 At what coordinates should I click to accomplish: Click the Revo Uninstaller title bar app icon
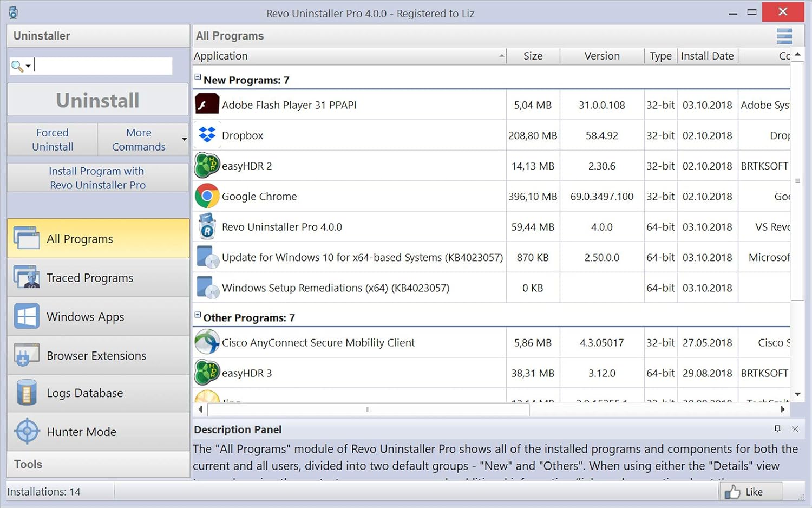coord(13,12)
